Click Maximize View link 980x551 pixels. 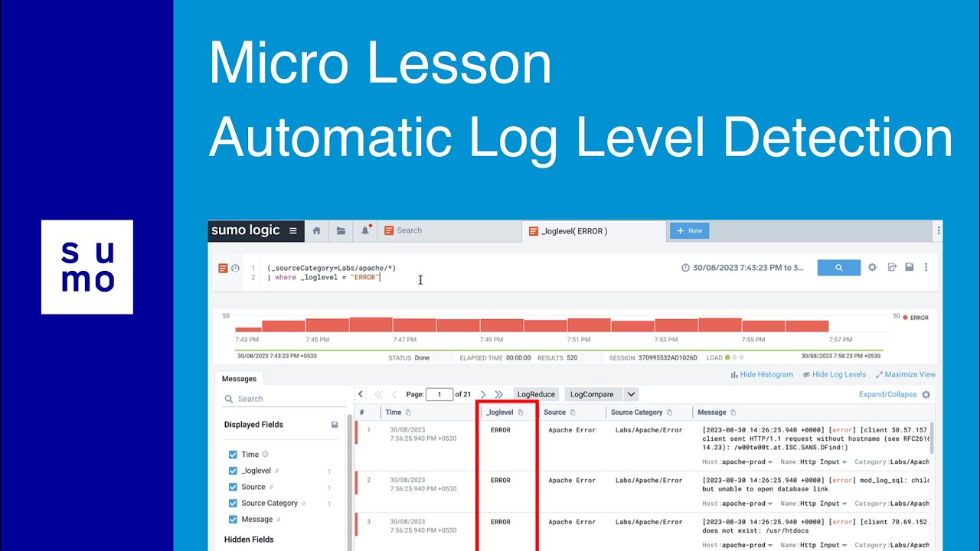(905, 375)
